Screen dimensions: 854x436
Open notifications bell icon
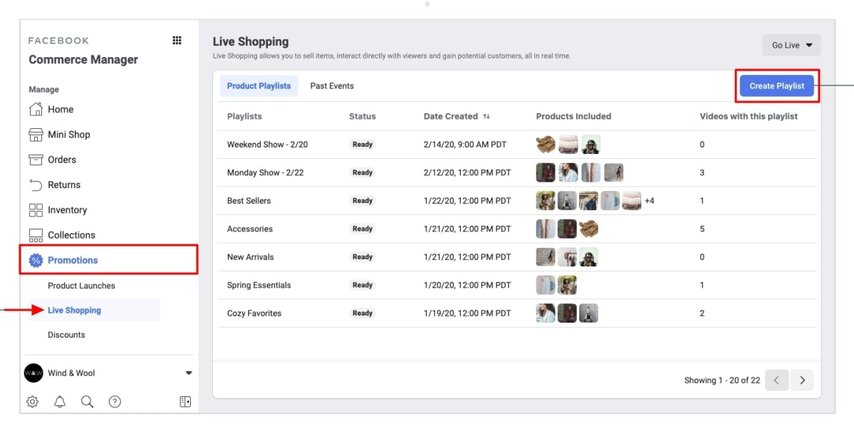60,402
